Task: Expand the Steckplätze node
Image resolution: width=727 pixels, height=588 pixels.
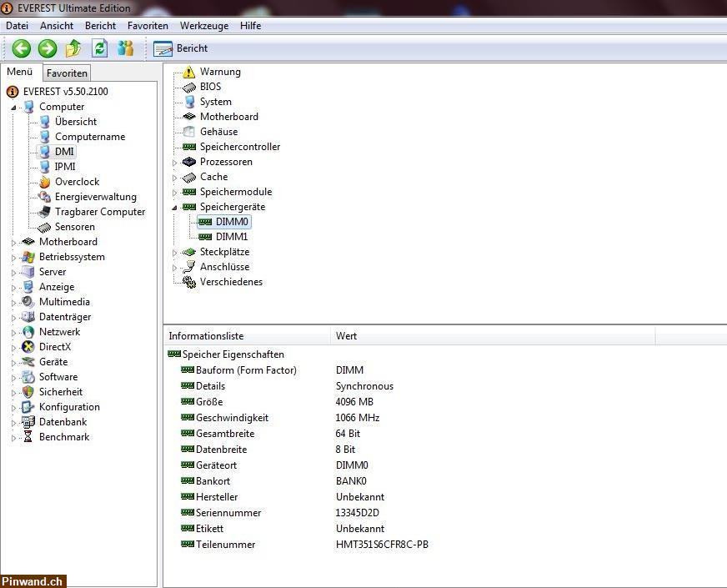Action: (175, 252)
